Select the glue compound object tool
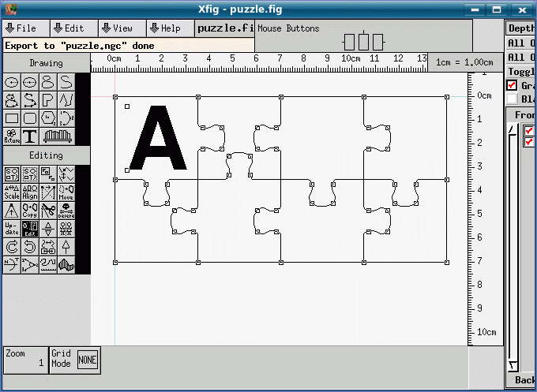Screen dimensions: 537x392 [x=12, y=174]
